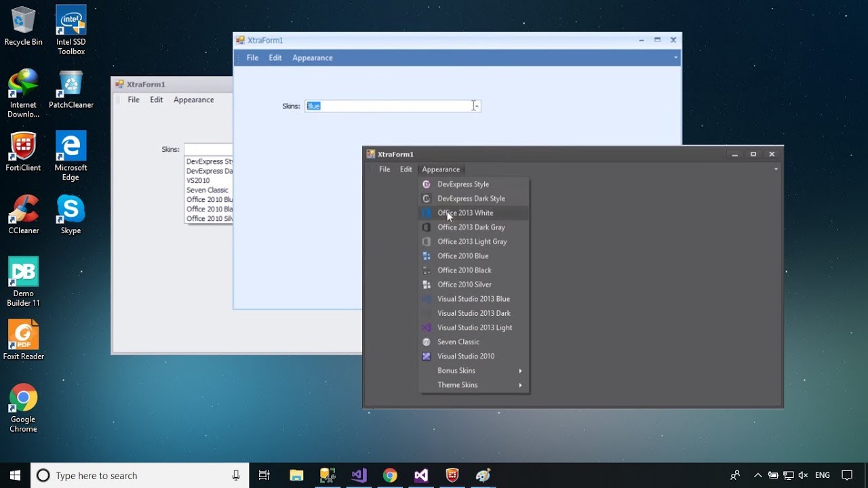868x488 pixels.
Task: Click the Office 2010 Blue skin icon
Action: (x=427, y=256)
